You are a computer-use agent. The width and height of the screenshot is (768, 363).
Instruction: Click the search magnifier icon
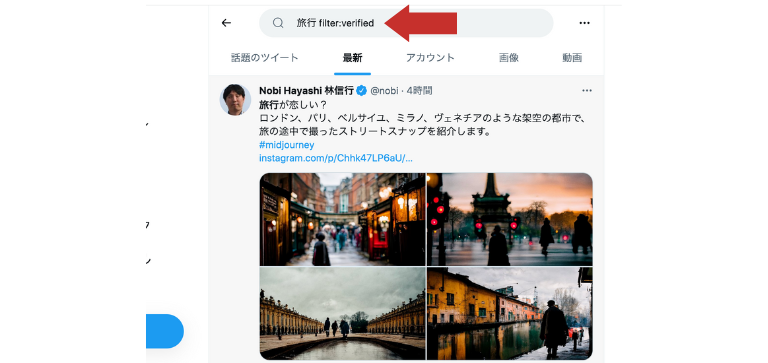click(278, 23)
